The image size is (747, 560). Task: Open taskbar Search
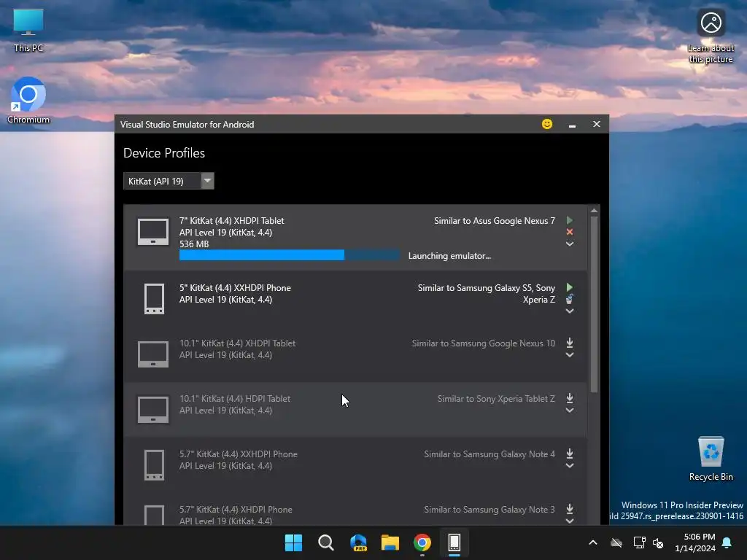[326, 542]
